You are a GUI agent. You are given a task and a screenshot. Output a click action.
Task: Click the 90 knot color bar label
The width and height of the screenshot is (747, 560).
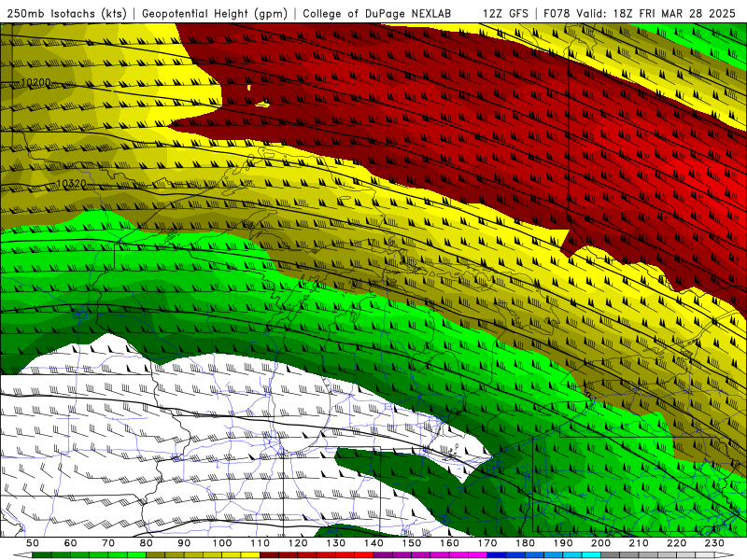pos(184,543)
